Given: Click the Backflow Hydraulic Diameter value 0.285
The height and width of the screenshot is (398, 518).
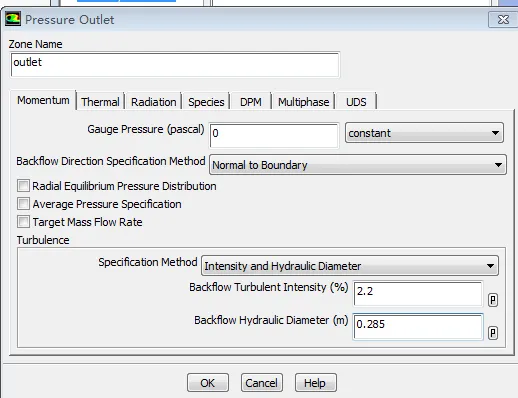Looking at the screenshot, I should click(418, 326).
